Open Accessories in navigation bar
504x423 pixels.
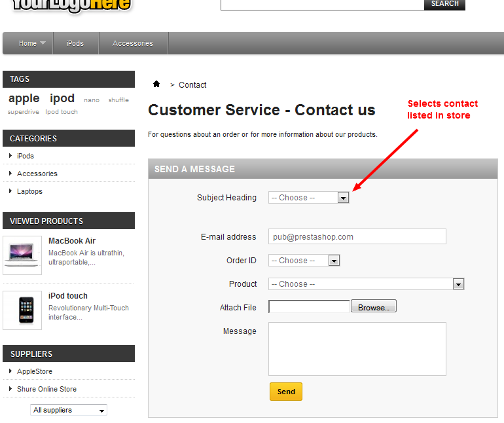133,43
